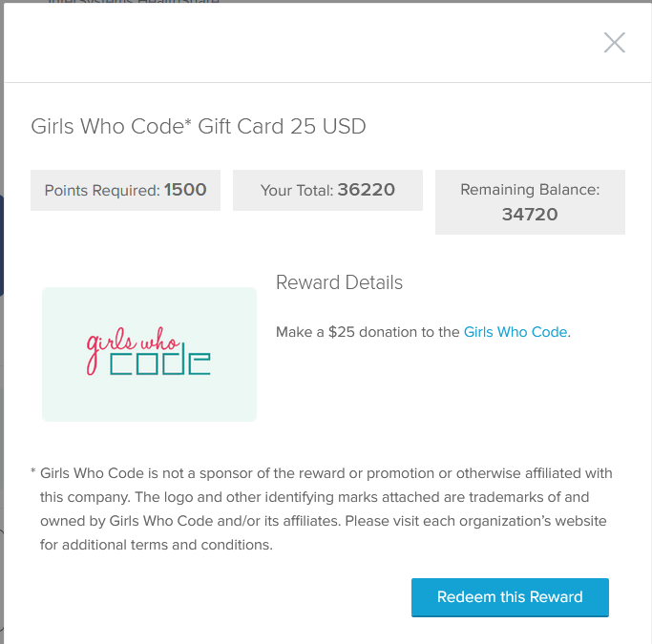Click the 'Remaining Balance:' label
The width and height of the screenshot is (652, 644).
coord(530,190)
